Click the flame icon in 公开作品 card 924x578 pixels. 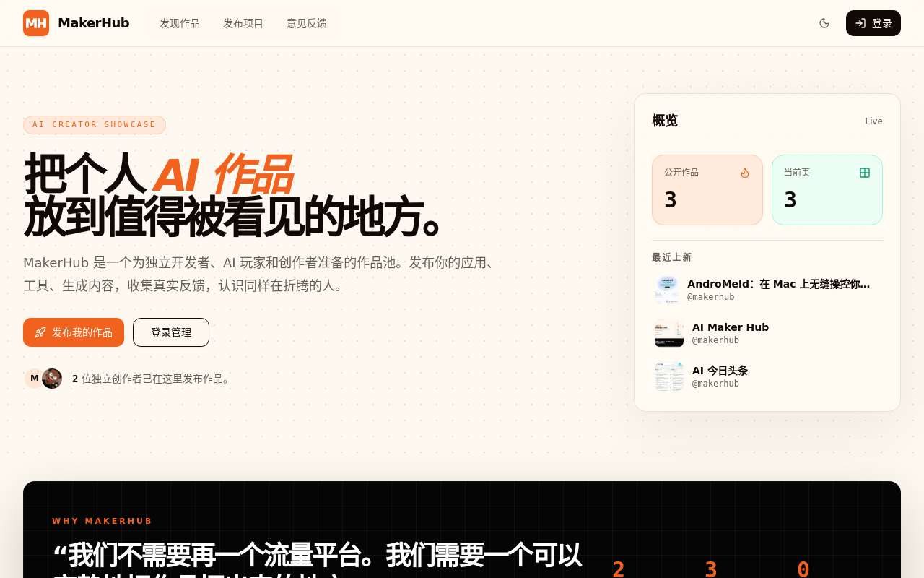[745, 173]
